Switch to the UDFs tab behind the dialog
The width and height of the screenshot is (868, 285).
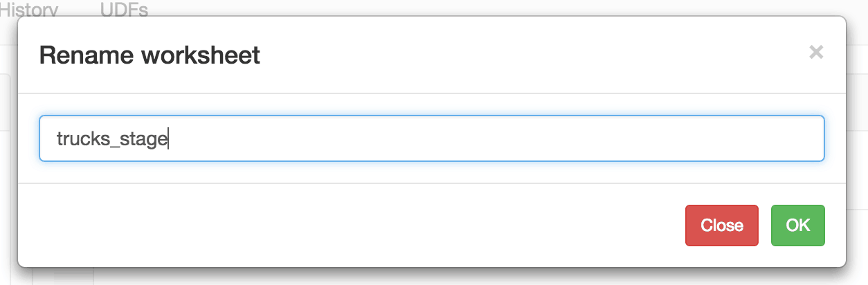[125, 10]
